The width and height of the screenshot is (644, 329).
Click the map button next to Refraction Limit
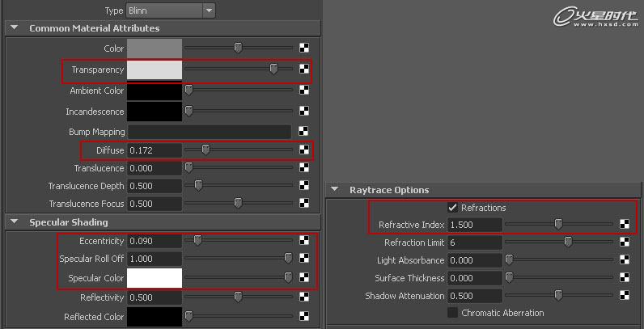tap(625, 242)
